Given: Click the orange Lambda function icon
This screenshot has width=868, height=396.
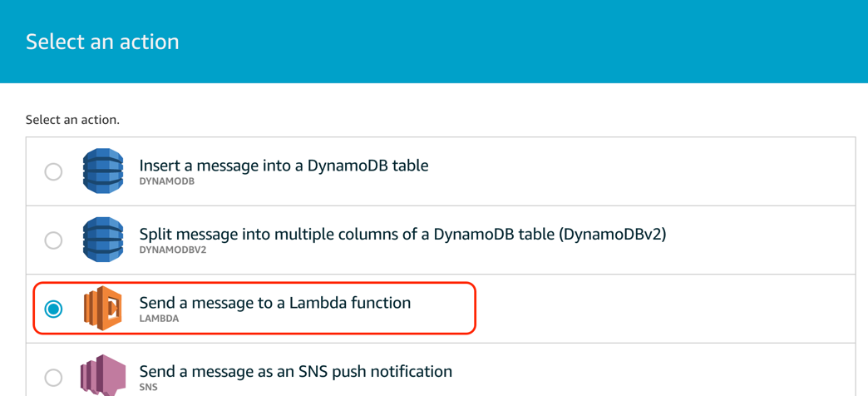Looking at the screenshot, I should click(102, 309).
